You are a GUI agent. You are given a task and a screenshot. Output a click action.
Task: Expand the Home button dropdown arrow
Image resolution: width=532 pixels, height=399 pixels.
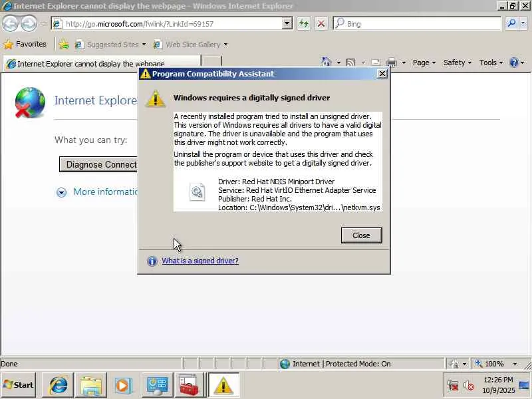click(338, 63)
